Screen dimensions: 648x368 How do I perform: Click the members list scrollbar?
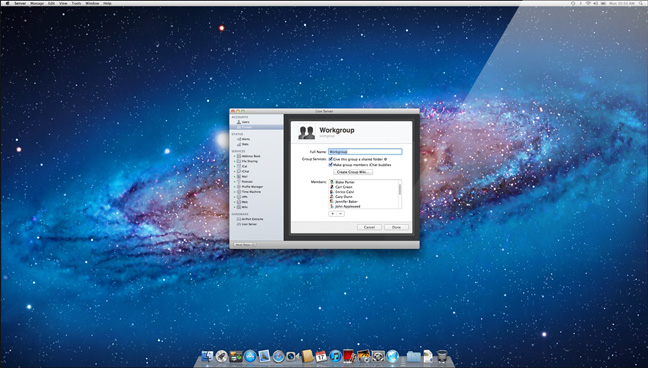[x=400, y=194]
